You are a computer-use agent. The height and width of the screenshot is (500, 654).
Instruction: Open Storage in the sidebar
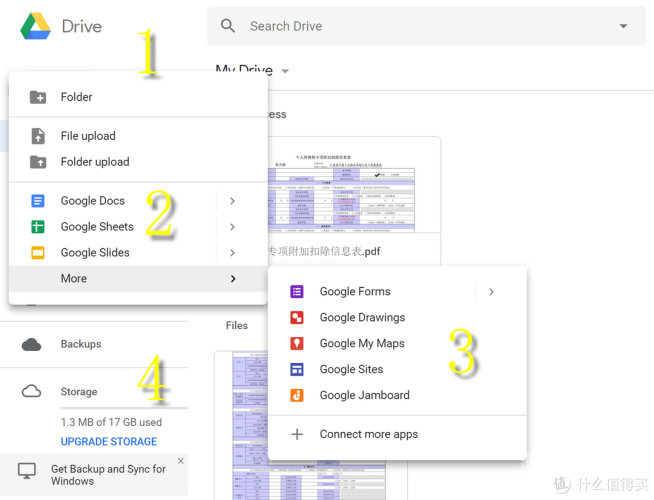point(94,392)
